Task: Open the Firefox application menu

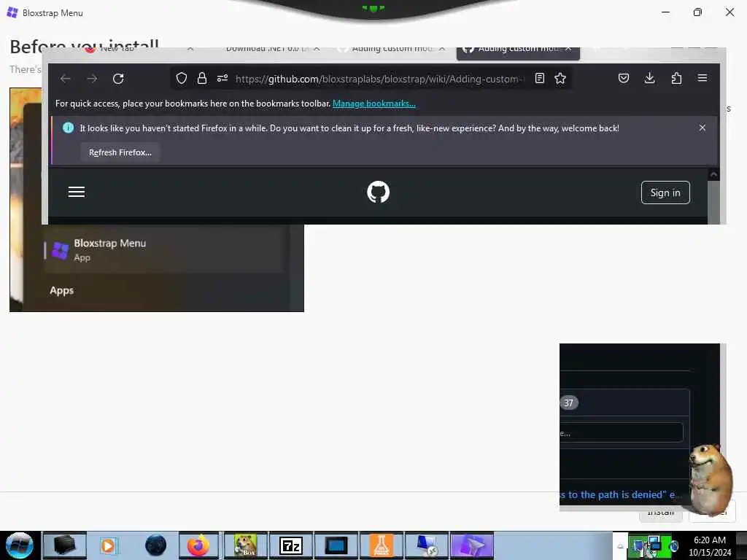Action: [703, 78]
